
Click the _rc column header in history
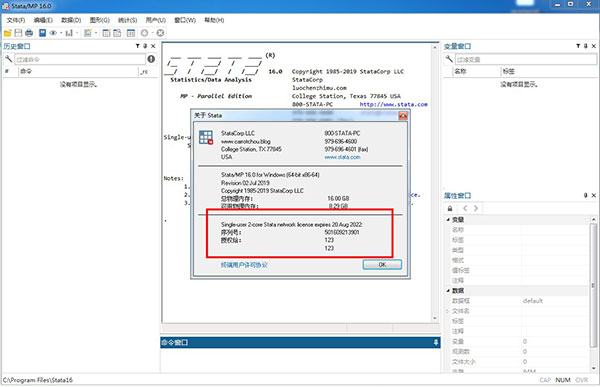pyautogui.click(x=148, y=71)
